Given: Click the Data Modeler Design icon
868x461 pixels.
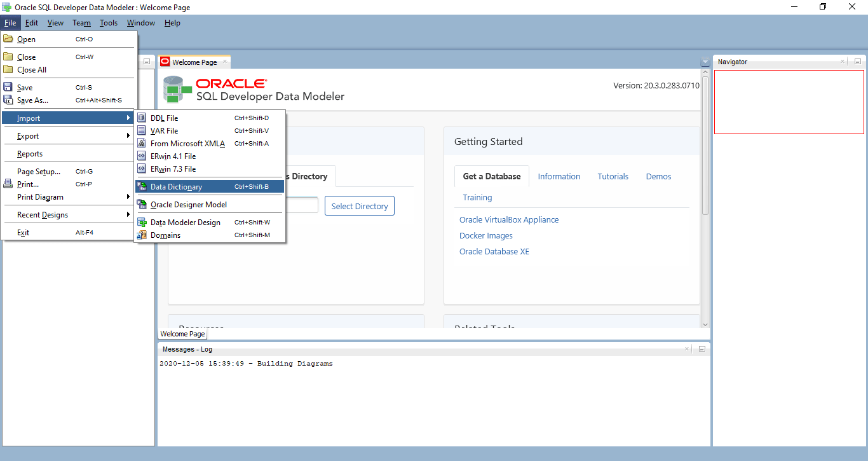Looking at the screenshot, I should (142, 222).
